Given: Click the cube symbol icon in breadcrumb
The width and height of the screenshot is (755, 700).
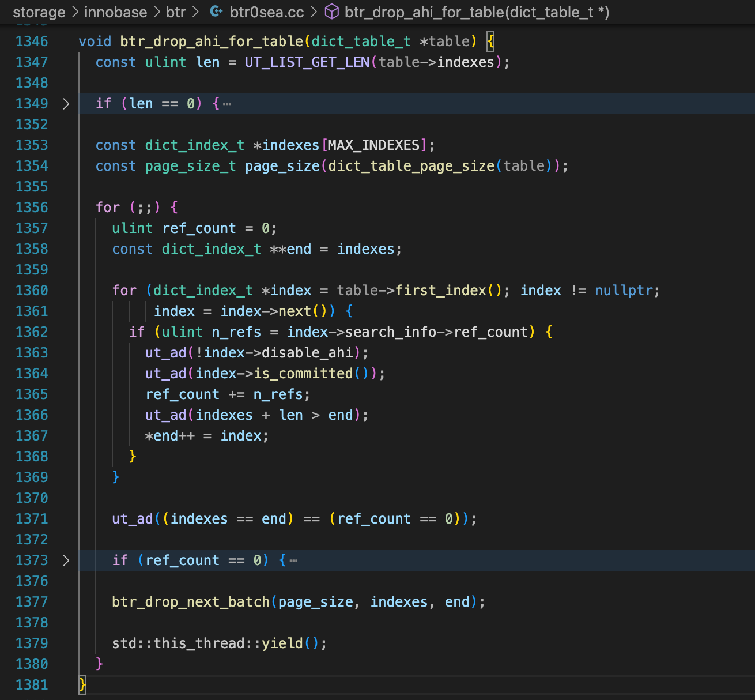Looking at the screenshot, I should coord(332,12).
